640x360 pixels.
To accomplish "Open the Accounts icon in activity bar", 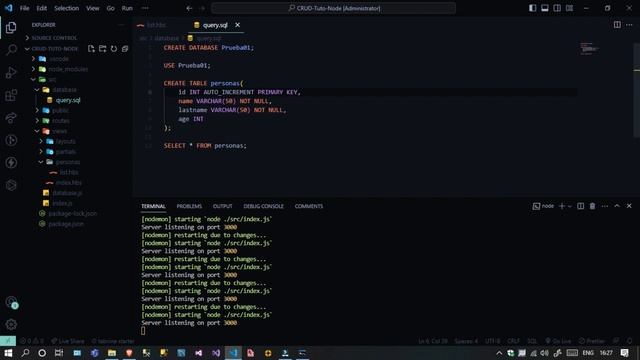I will [x=11, y=302].
